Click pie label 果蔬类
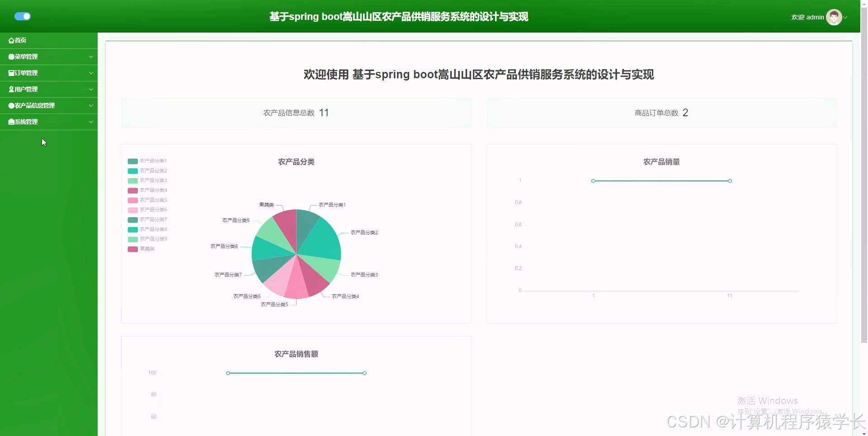 pyautogui.click(x=267, y=205)
